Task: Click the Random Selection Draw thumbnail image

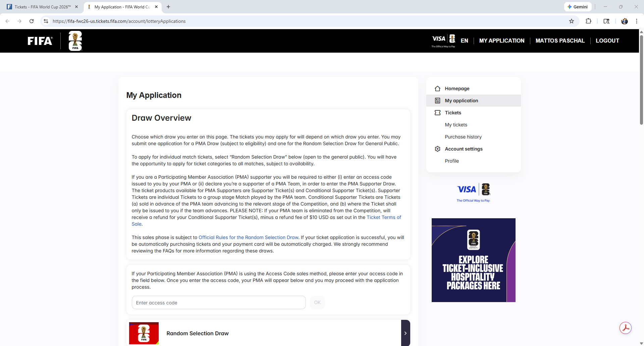Action: (x=144, y=333)
